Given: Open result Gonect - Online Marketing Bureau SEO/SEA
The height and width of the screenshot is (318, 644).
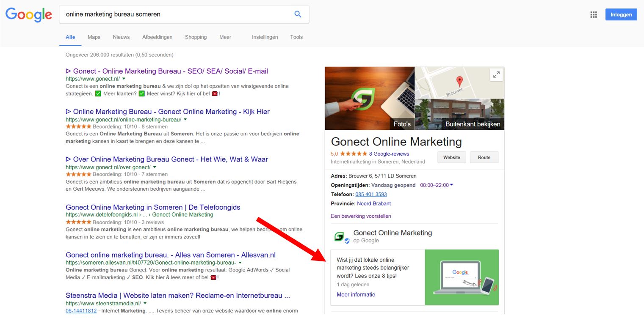Looking at the screenshot, I should tap(167, 71).
